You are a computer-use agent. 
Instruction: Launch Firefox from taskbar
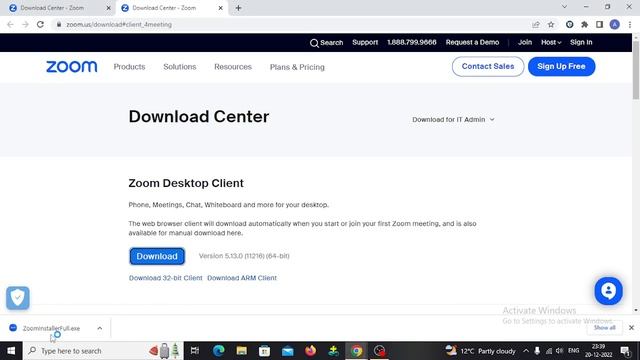coord(311,351)
